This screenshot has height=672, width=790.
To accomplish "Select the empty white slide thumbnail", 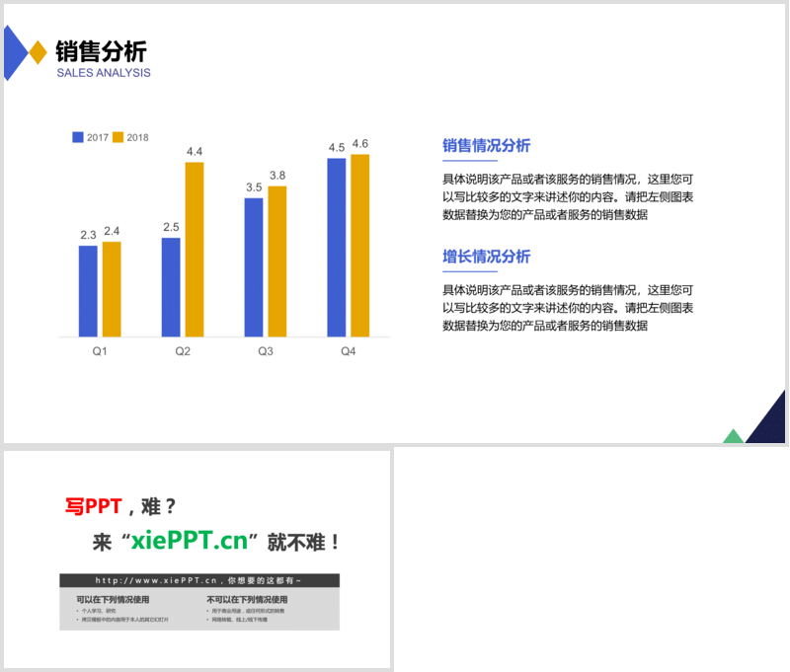I will point(590,559).
